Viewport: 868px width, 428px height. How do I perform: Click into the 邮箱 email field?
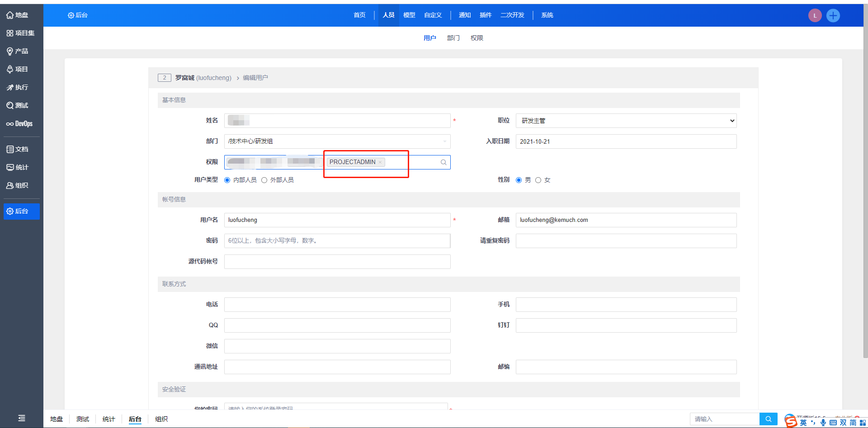[x=626, y=220]
